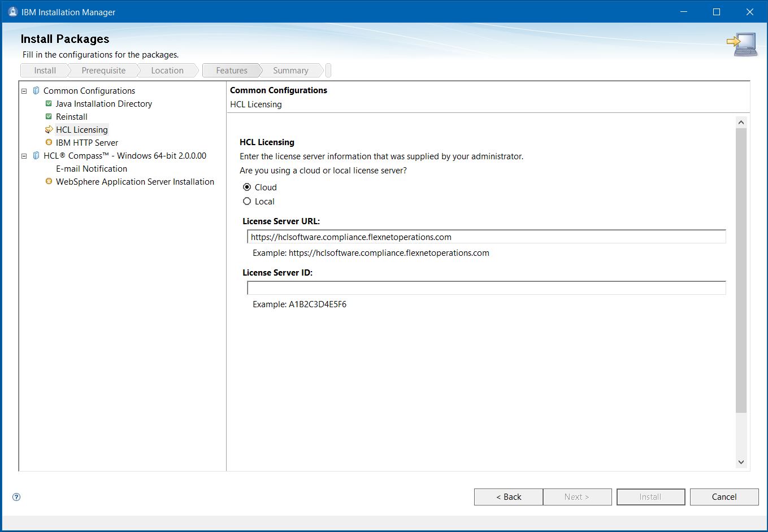Open the Reinstall configuration item
768x532 pixels.
pos(72,116)
